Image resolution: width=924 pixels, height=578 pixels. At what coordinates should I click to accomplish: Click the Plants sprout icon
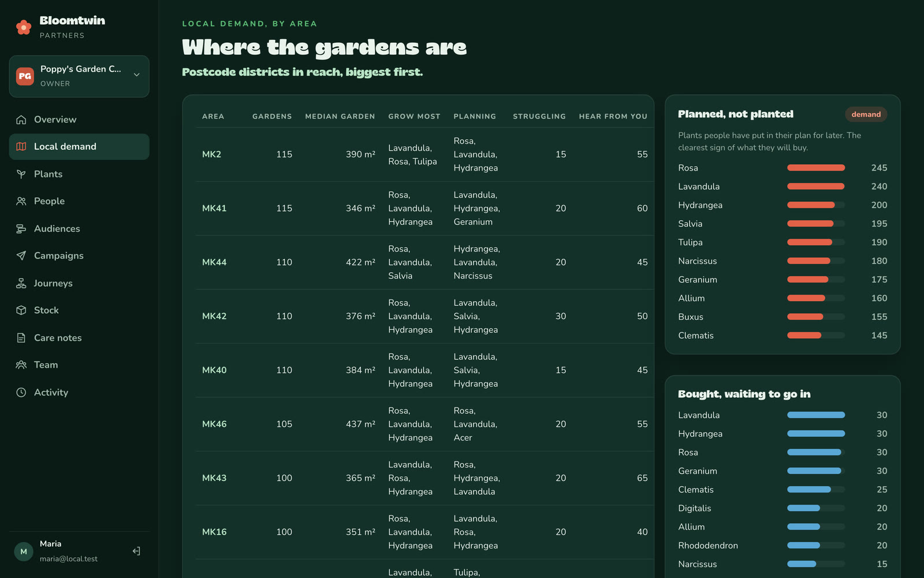pyautogui.click(x=21, y=174)
